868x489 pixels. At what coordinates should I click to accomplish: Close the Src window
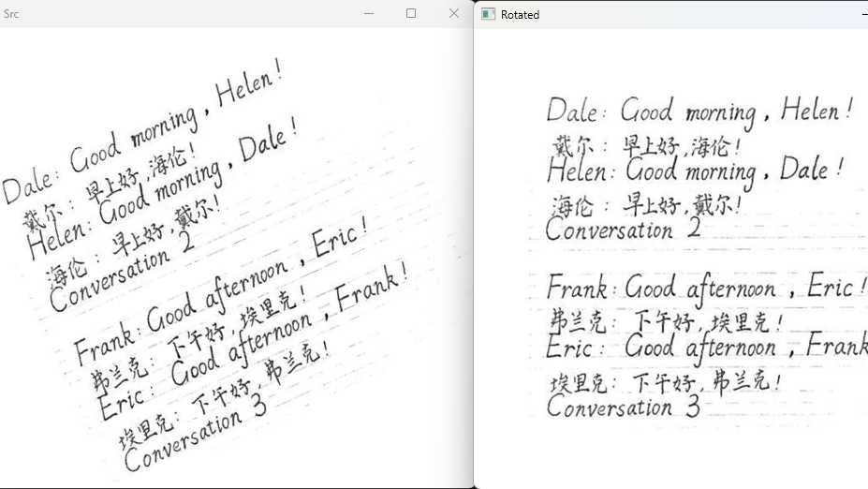tap(454, 13)
